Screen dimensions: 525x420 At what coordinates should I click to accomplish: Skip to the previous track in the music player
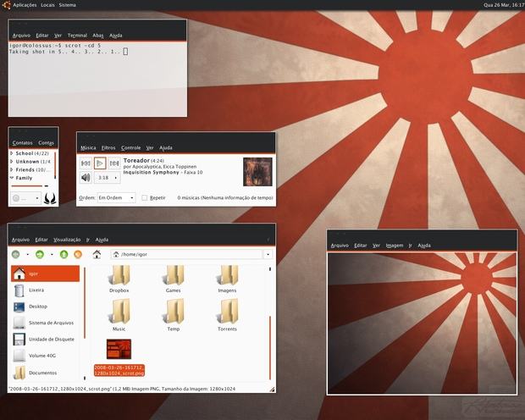(x=86, y=163)
